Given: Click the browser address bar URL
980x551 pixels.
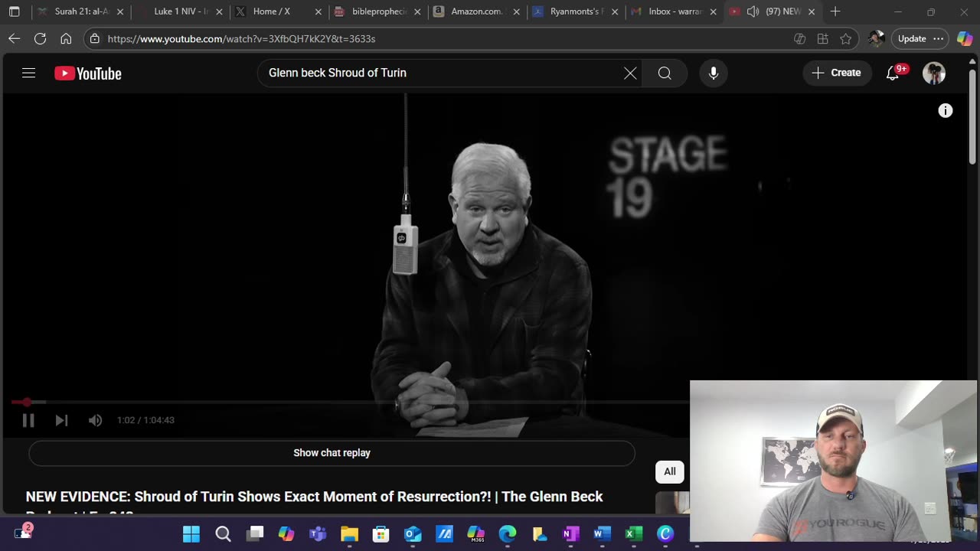Looking at the screenshot, I should pyautogui.click(x=241, y=38).
